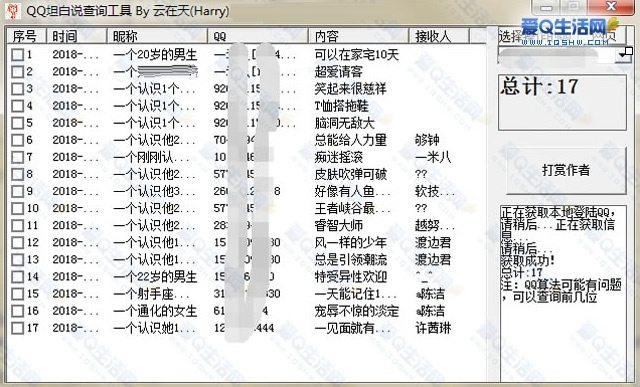The width and height of the screenshot is (640, 387).
Task: Tick the row 3 checkbox
Action: (x=18, y=89)
